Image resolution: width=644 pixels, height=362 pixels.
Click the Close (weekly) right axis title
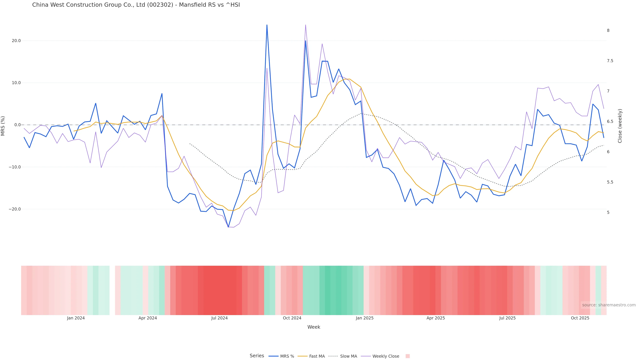click(620, 126)
